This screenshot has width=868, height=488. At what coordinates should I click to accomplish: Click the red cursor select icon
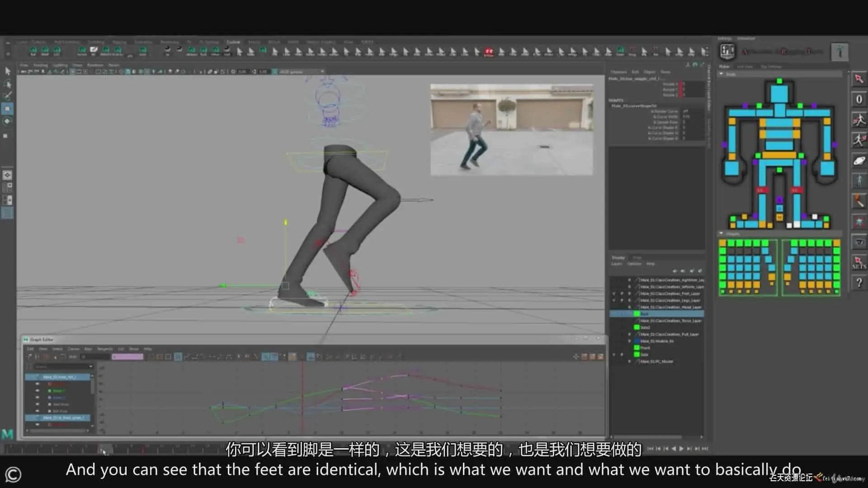(859, 79)
